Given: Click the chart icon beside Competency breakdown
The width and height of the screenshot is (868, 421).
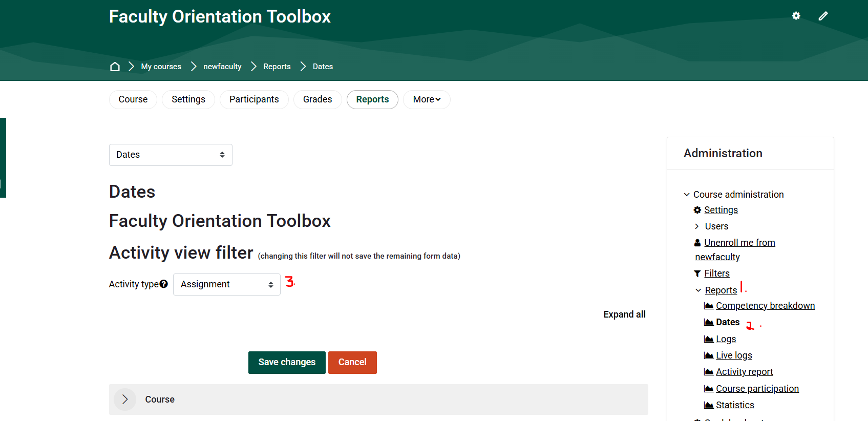Looking at the screenshot, I should tap(709, 306).
